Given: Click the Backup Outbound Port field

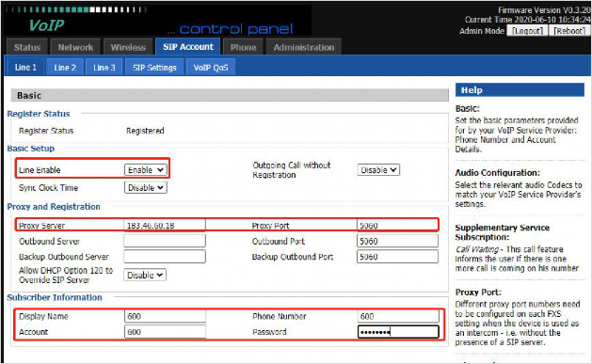Looking at the screenshot, I should 397,257.
